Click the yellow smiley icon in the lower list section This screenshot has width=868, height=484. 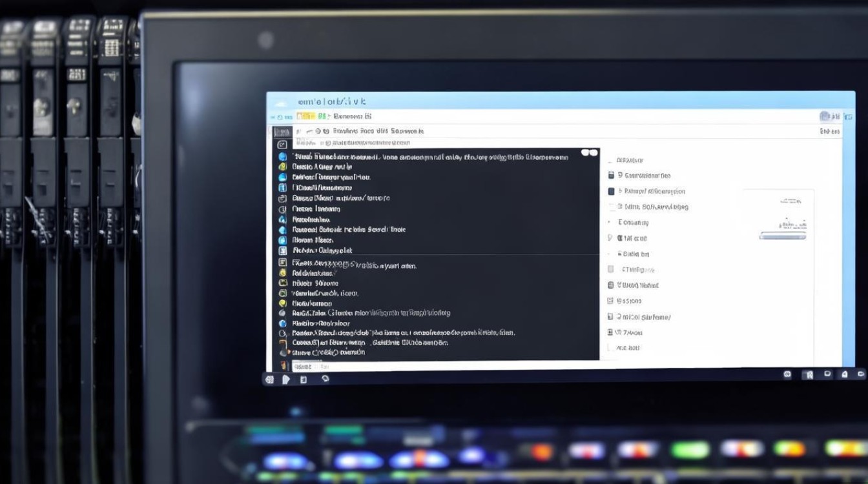click(282, 303)
